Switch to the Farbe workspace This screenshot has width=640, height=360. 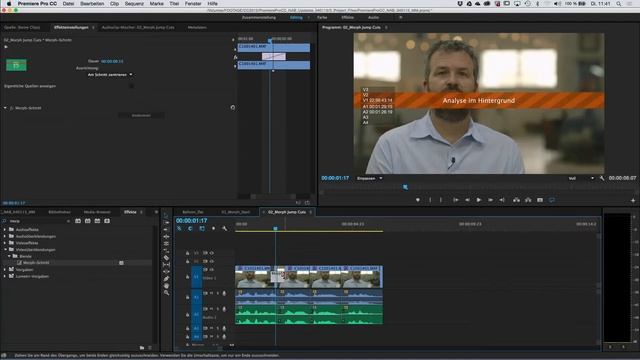(322, 18)
